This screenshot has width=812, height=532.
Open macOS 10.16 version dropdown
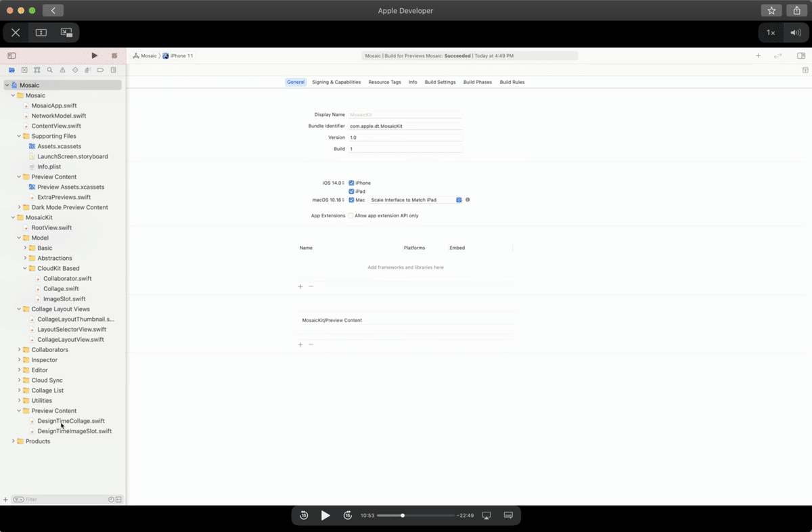[x=329, y=200]
